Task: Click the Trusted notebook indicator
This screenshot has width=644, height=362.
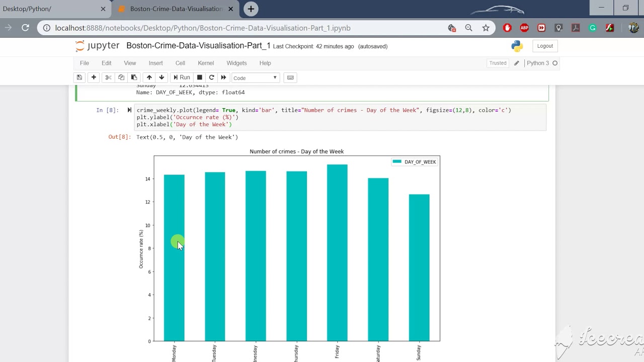Action: (x=498, y=63)
